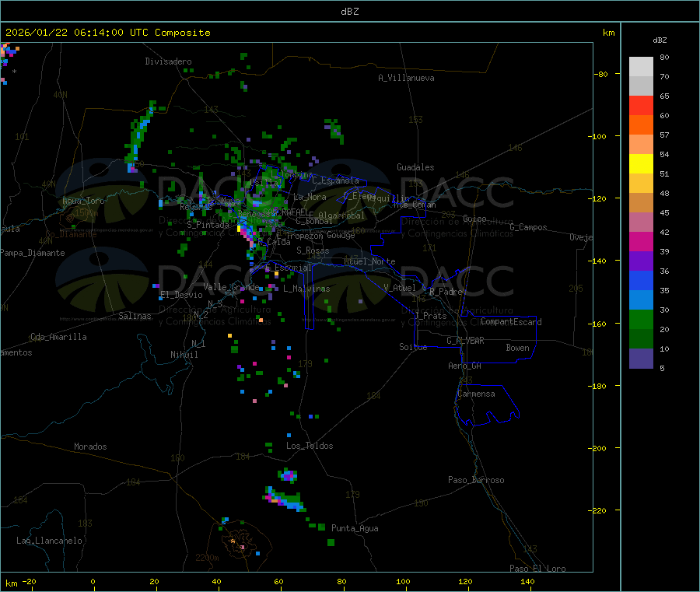The image size is (700, 592).
Task: Click the yellow 51-54 dBZ legend band
Action: pyautogui.click(x=641, y=164)
